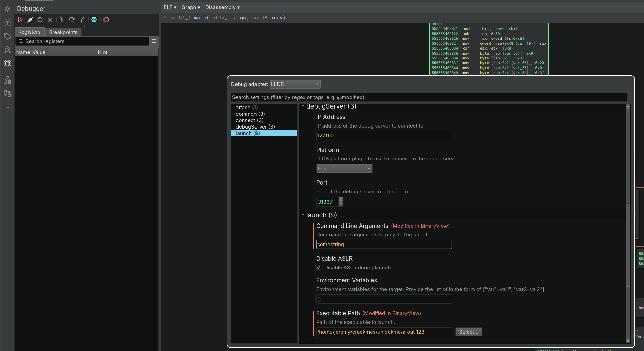Image resolution: width=644 pixels, height=351 pixels.
Task: Open debugger settings with the cyan gear icon
Action: pyautogui.click(x=94, y=20)
